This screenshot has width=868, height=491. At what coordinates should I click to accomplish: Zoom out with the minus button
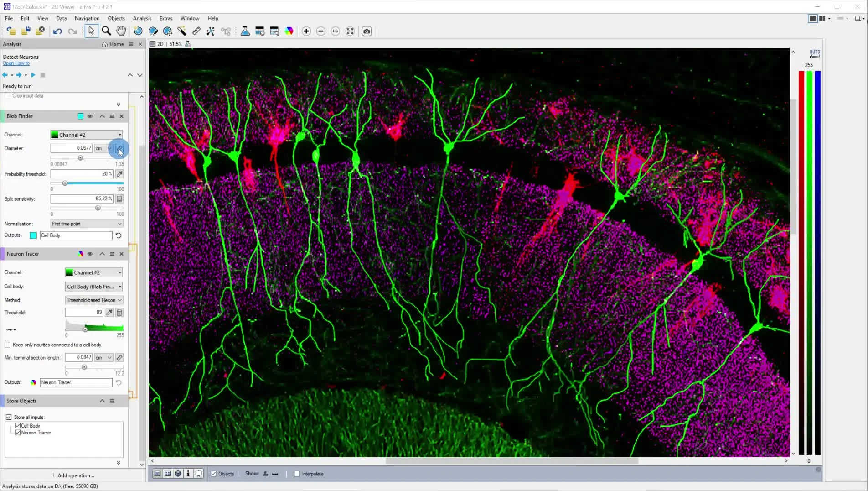tap(321, 31)
